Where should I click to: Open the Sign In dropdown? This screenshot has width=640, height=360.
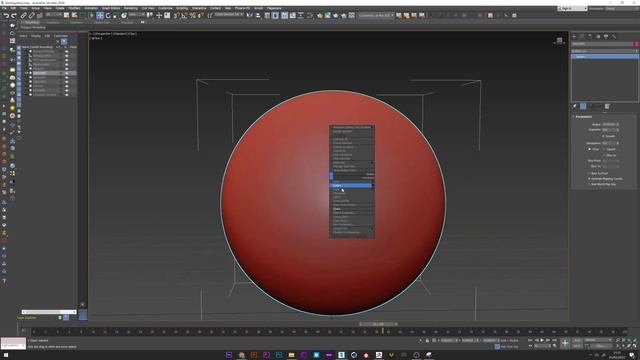point(572,8)
